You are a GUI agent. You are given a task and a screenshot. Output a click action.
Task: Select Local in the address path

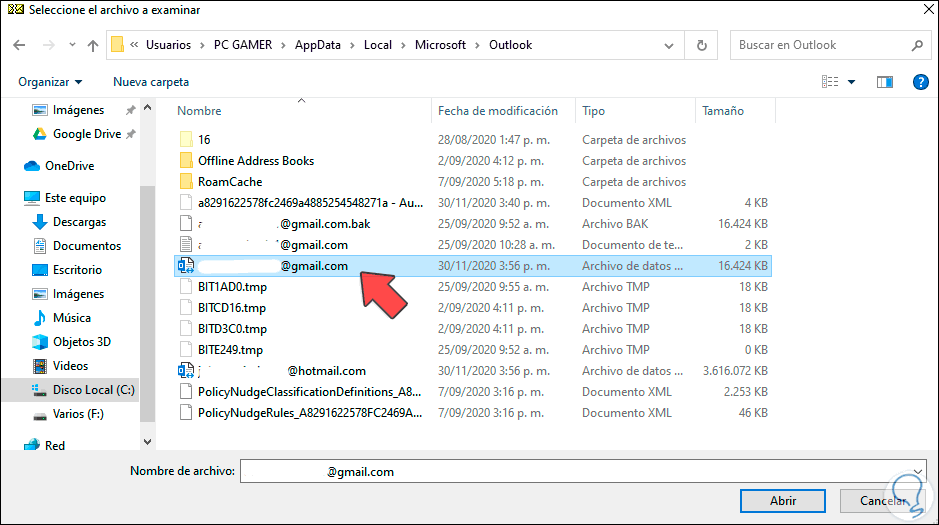pyautogui.click(x=378, y=45)
